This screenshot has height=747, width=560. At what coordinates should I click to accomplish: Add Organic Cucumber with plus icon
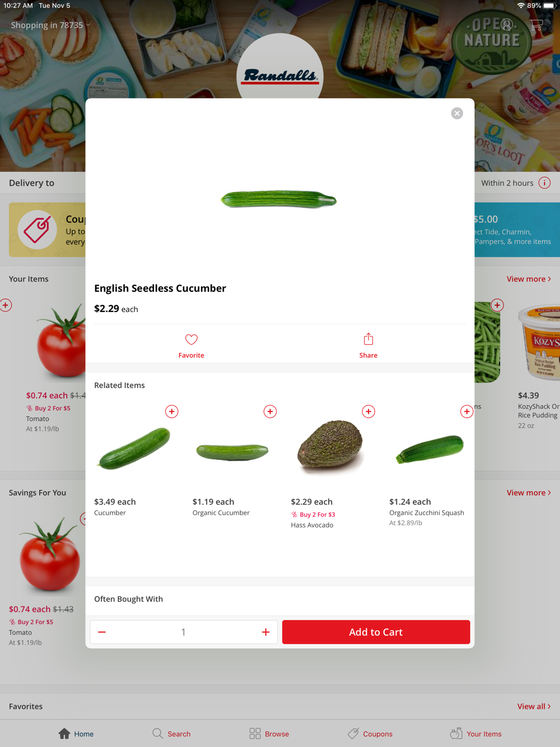(x=270, y=412)
